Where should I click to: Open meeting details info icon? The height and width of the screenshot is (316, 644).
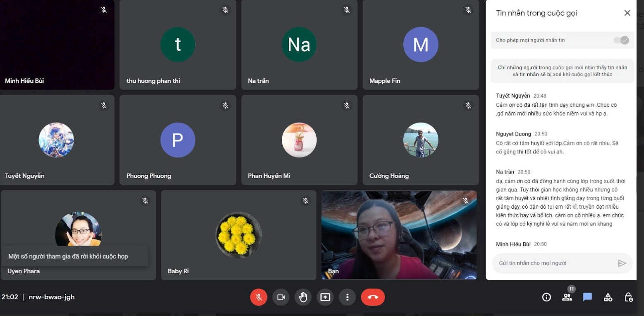click(x=546, y=297)
